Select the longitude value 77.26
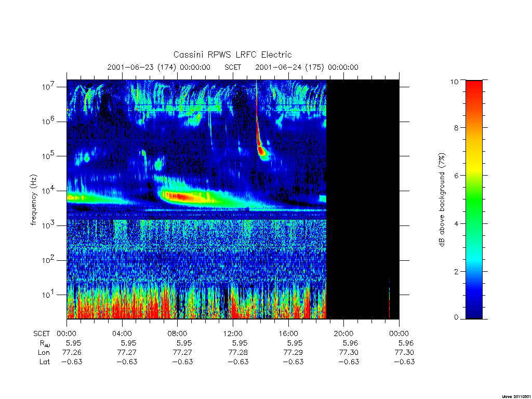 pyautogui.click(x=72, y=353)
